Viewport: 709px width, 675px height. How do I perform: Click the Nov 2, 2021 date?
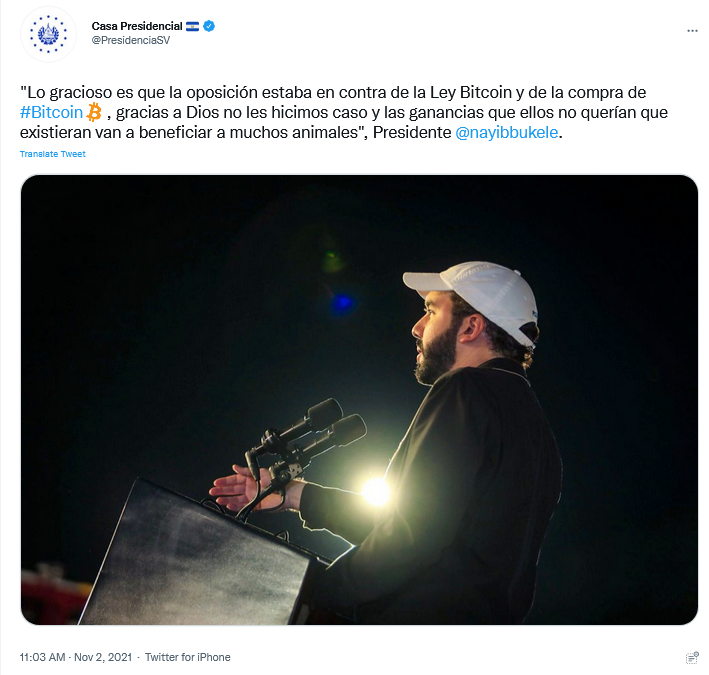click(x=103, y=657)
